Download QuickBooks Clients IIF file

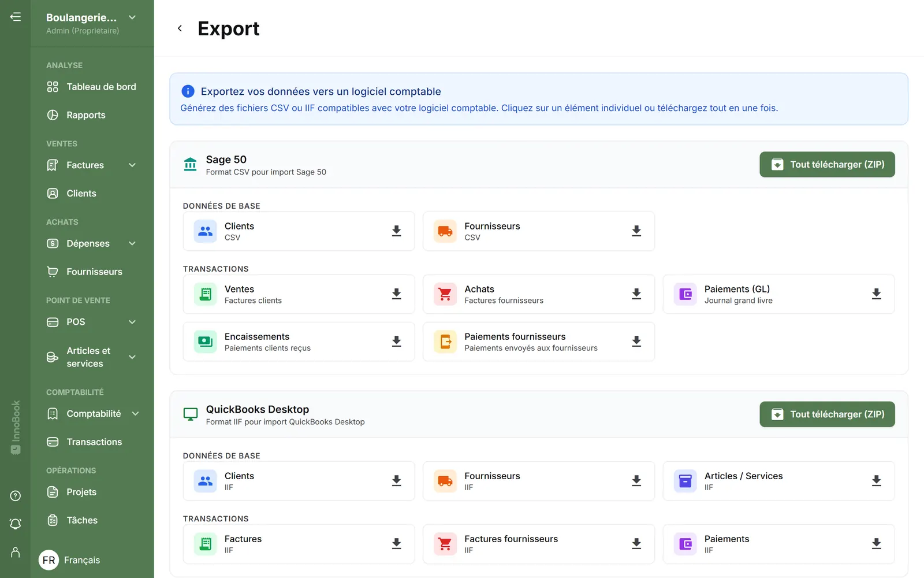(x=397, y=481)
